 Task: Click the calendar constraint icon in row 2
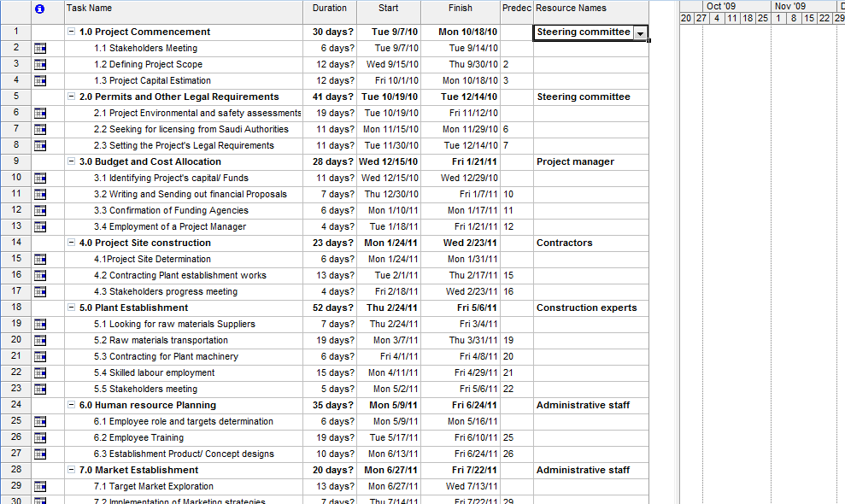pyautogui.click(x=40, y=49)
